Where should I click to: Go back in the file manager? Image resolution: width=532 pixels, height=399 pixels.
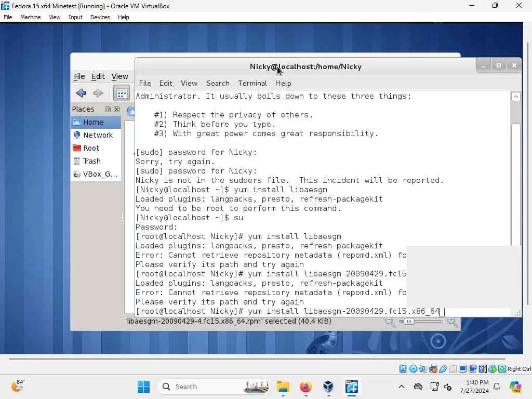tap(81, 93)
